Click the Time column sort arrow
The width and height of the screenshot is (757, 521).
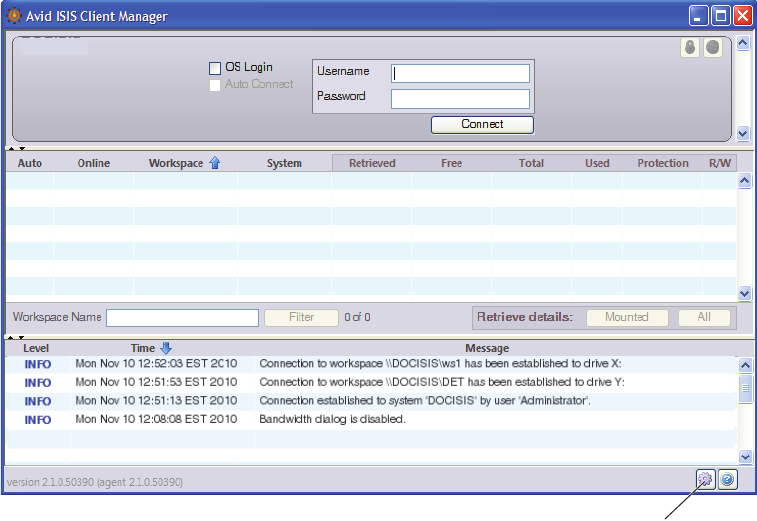point(166,348)
